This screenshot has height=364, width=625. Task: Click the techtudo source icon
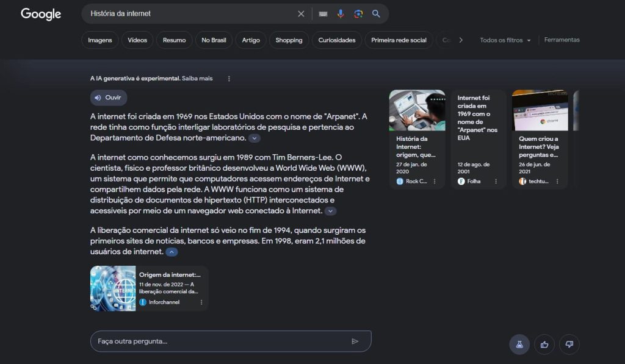click(x=522, y=181)
